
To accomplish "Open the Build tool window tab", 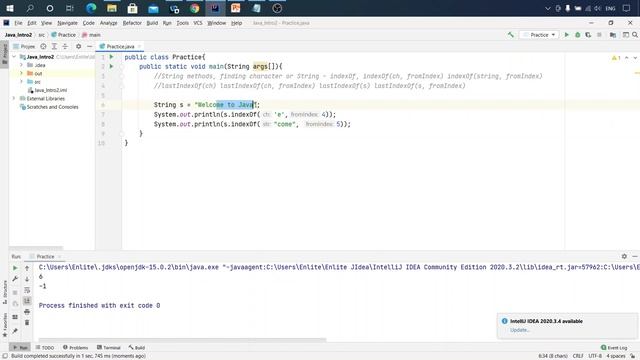I will (x=137, y=348).
